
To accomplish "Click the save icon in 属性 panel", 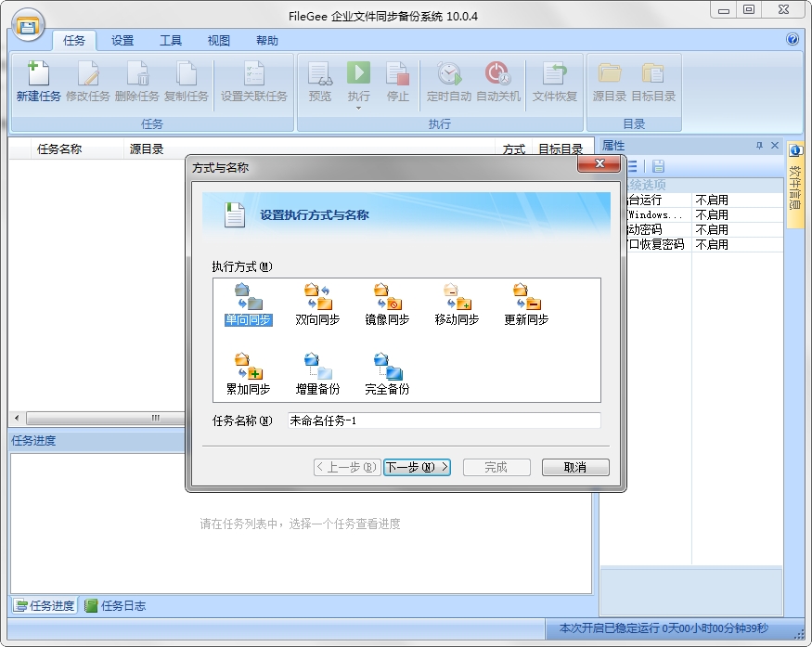I will pyautogui.click(x=656, y=165).
